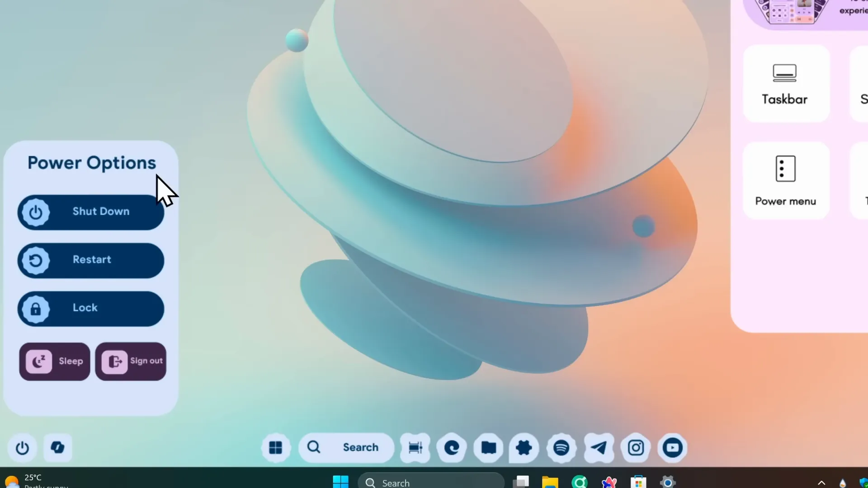Open the Task View icon in the custom dock
This screenshot has height=488, width=868.
coord(415,448)
